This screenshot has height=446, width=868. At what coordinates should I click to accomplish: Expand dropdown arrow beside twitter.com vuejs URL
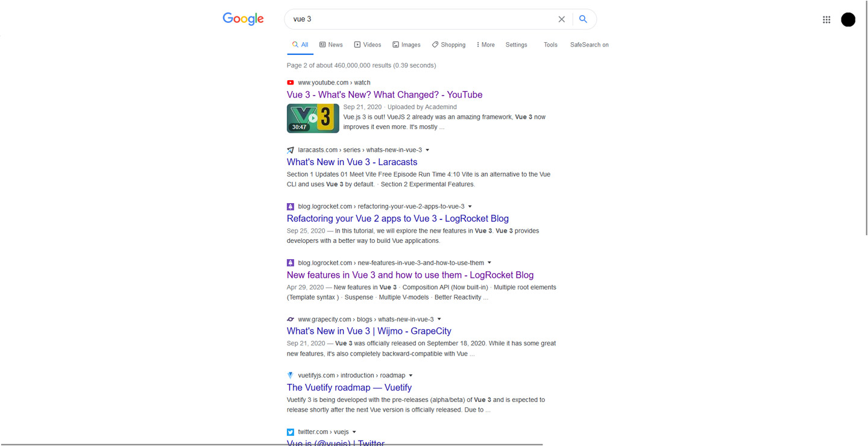pos(354,432)
